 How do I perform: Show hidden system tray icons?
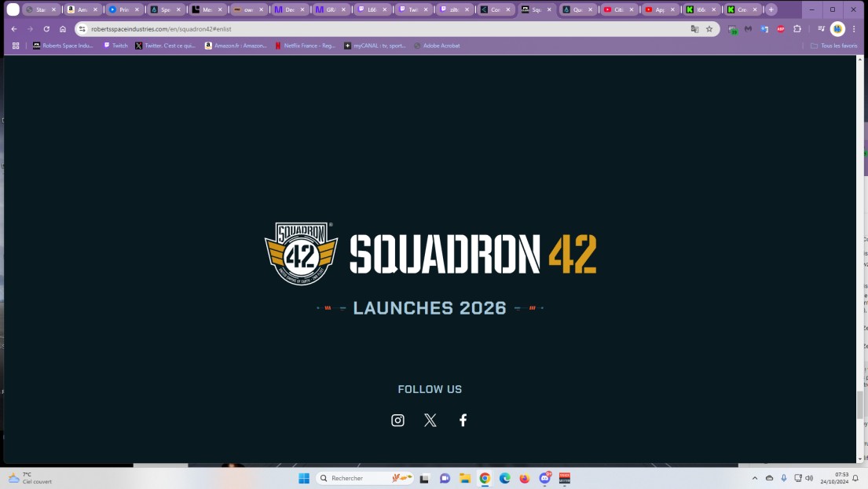(755, 478)
